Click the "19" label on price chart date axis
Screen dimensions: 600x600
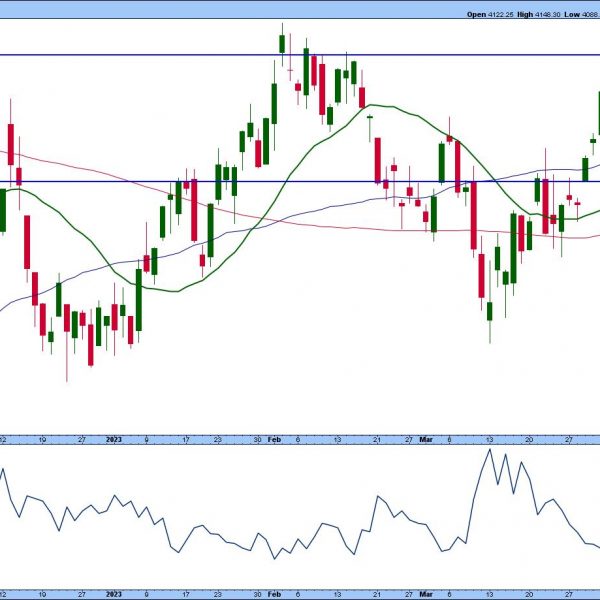[42, 440]
